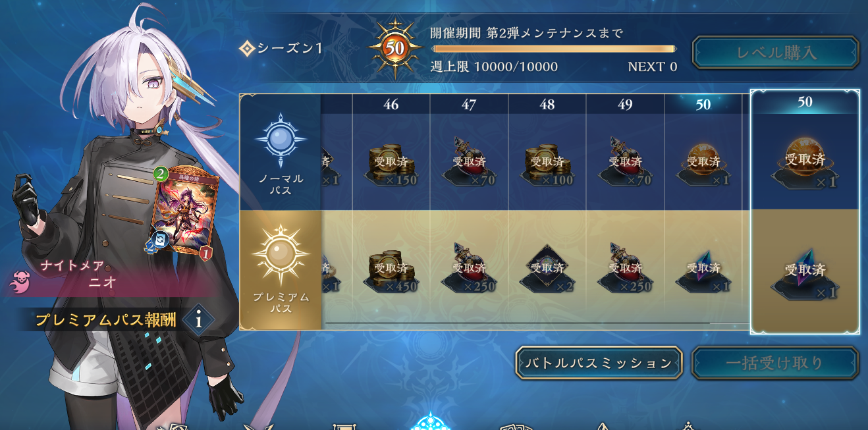The width and height of the screenshot is (868, 430).
Task: Click the Level Purchase (レベル購入) button
Action: tap(775, 53)
